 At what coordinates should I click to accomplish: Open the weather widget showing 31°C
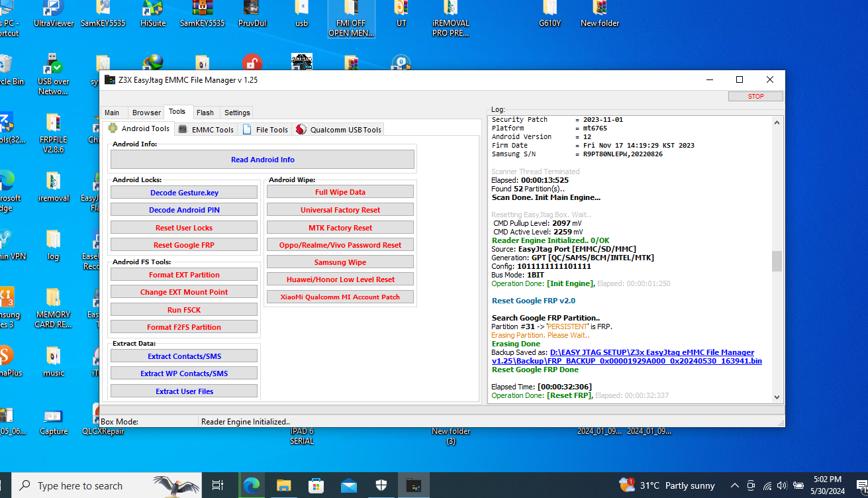[x=667, y=485]
